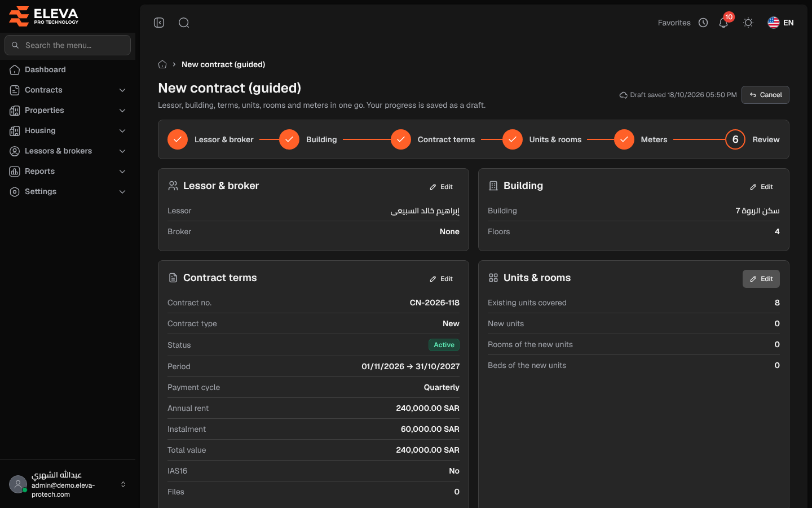Expand the Properties menu chevron
The height and width of the screenshot is (508, 812).
[122, 111]
